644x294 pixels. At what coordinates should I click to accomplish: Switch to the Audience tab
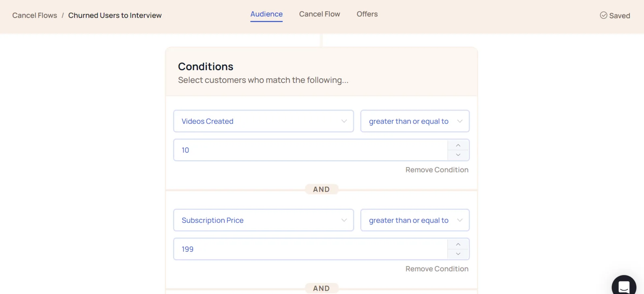coord(266,14)
